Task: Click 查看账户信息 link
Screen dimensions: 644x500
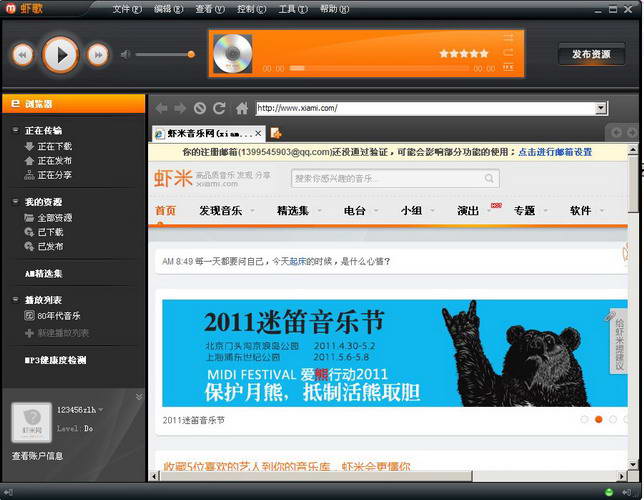Action: coord(37,456)
